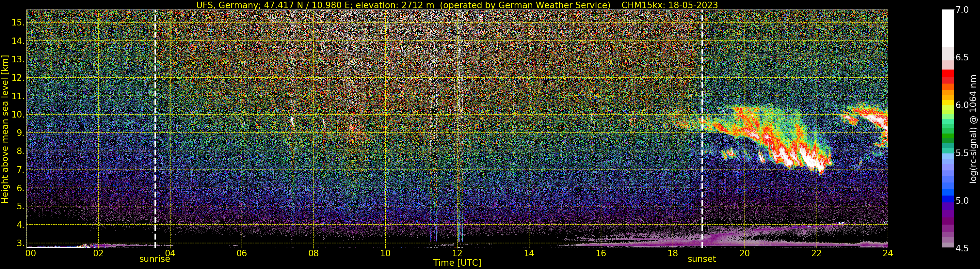Click the 'sunrise' label below the time axis
980x269 pixels.
(x=155, y=259)
